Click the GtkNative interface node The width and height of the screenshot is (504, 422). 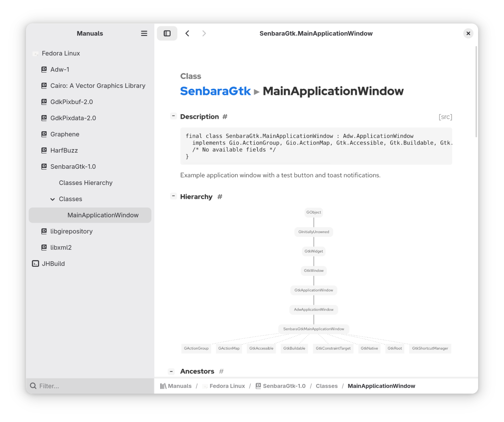(x=369, y=348)
